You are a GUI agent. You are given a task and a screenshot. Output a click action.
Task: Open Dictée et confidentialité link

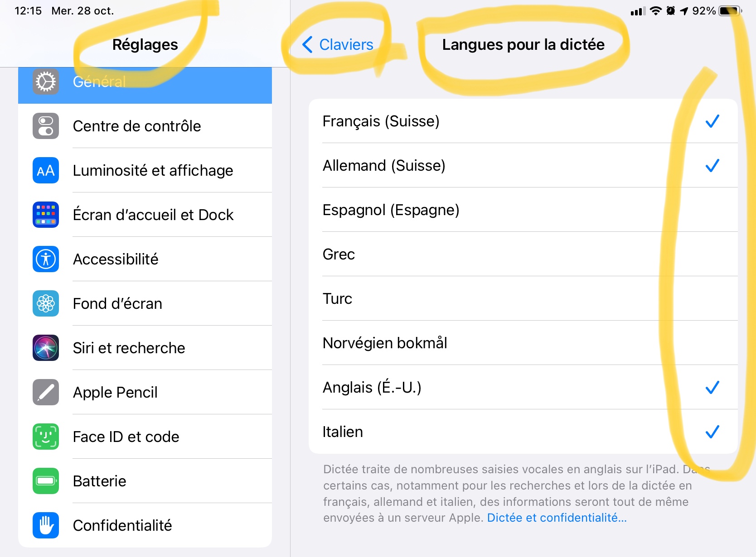557,518
